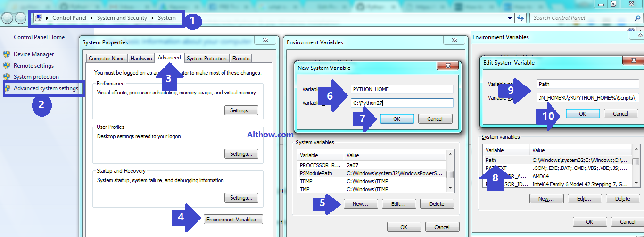Click the shield icon beside Device Manager
Screen dimensions: 644x237
tap(7, 54)
